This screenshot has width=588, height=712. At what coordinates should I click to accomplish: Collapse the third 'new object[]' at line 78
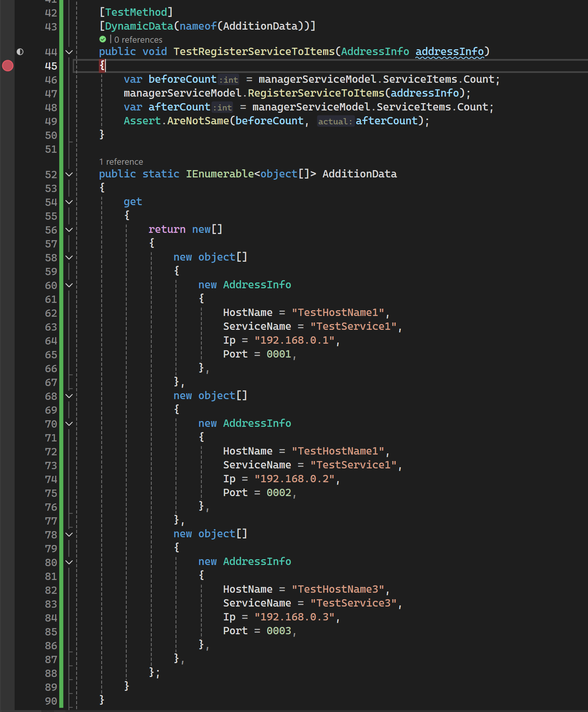[69, 535]
